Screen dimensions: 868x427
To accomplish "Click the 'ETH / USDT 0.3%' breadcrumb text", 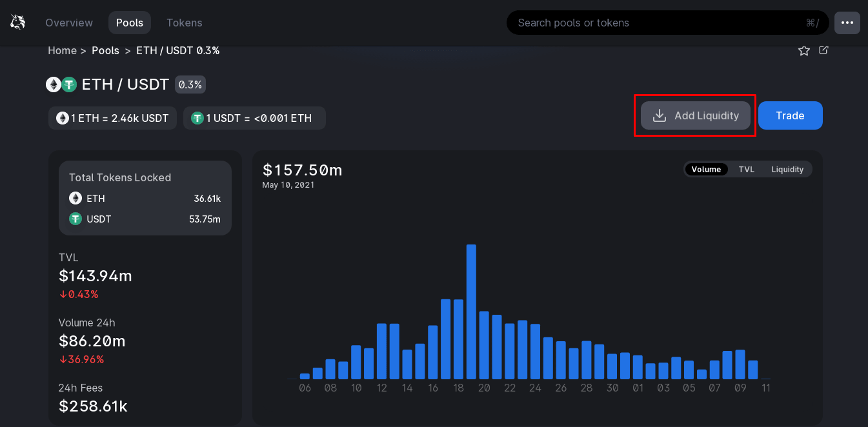I will (x=178, y=50).
